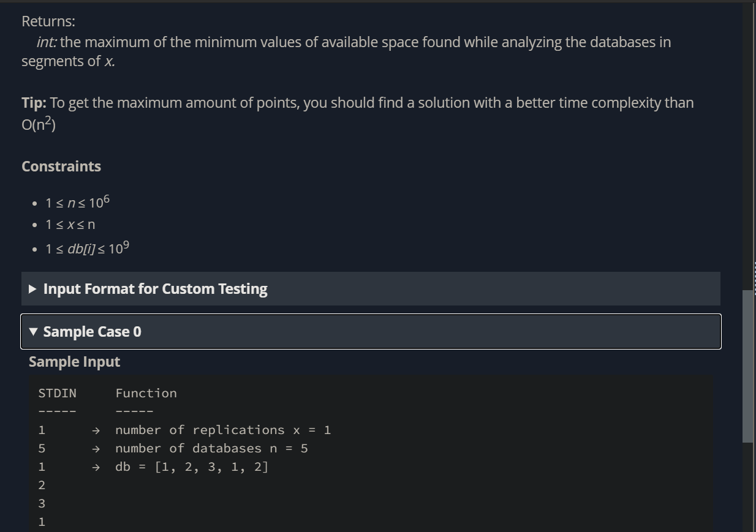Click the constraint 1 ≤ n ≤ 10^6
Viewport: 756px width, 532px height.
[77, 203]
